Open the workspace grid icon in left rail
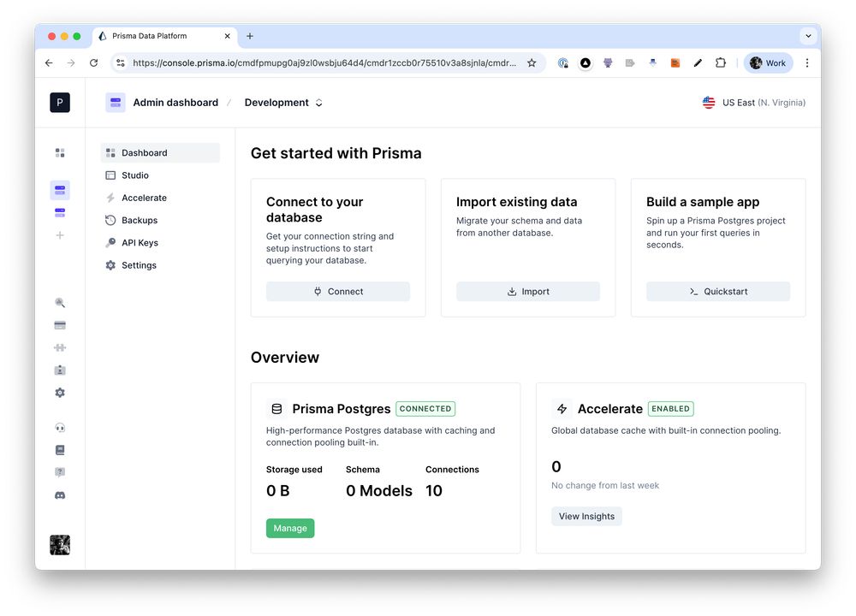 coord(60,153)
